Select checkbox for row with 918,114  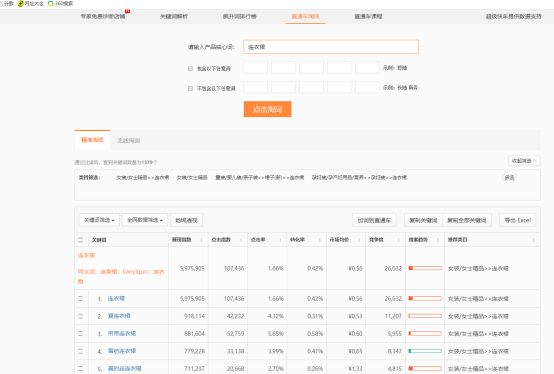click(x=81, y=316)
